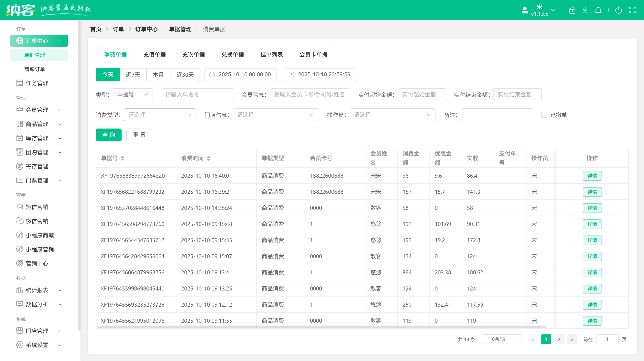
Task: Click the 查询 query button
Action: [x=108, y=135]
